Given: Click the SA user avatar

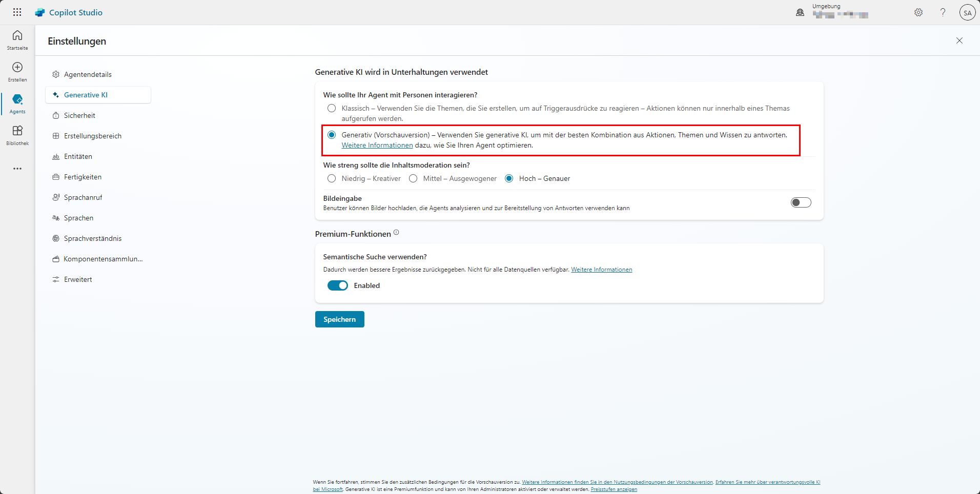Looking at the screenshot, I should point(967,13).
